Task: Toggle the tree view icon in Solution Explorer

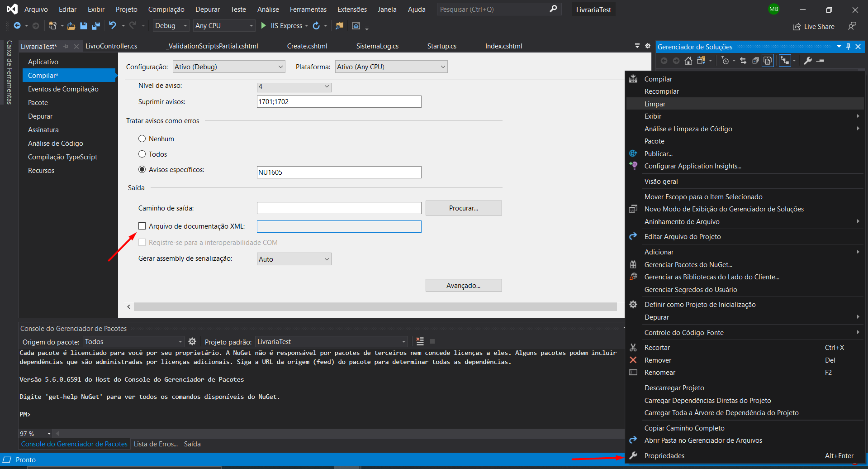Action: click(x=785, y=61)
